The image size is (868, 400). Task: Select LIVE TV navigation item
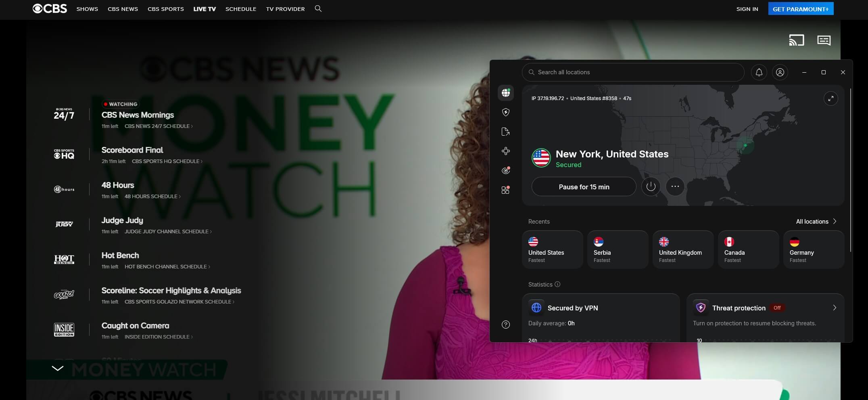click(204, 9)
